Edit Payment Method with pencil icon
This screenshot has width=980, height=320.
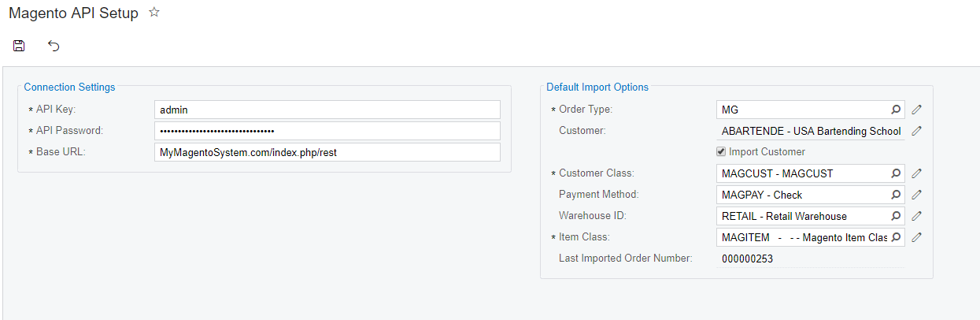click(916, 195)
